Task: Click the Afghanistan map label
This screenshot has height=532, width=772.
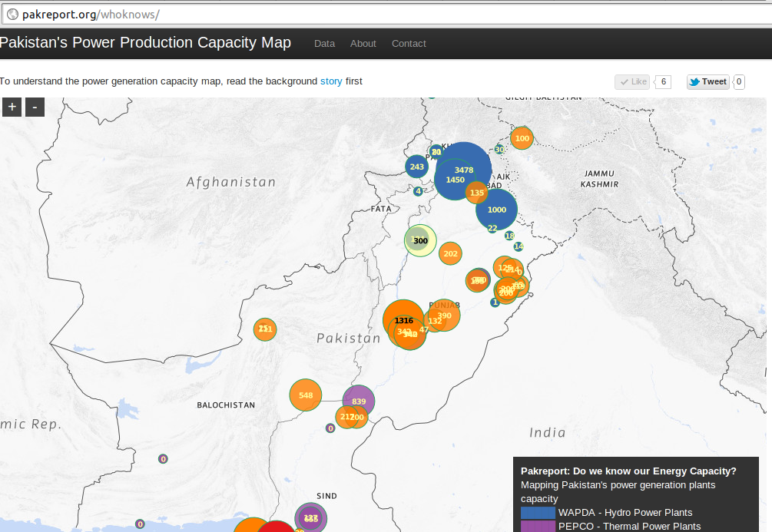Action: click(231, 182)
